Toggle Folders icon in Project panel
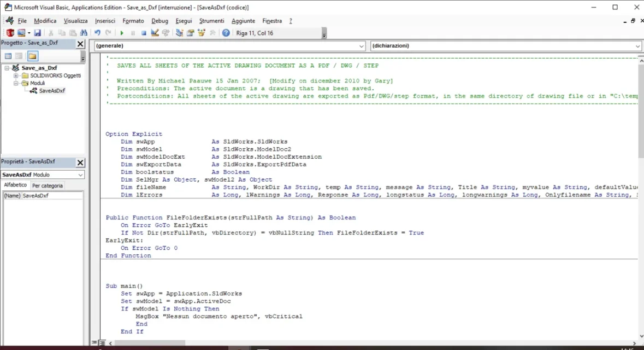This screenshot has height=350, width=644. click(33, 56)
